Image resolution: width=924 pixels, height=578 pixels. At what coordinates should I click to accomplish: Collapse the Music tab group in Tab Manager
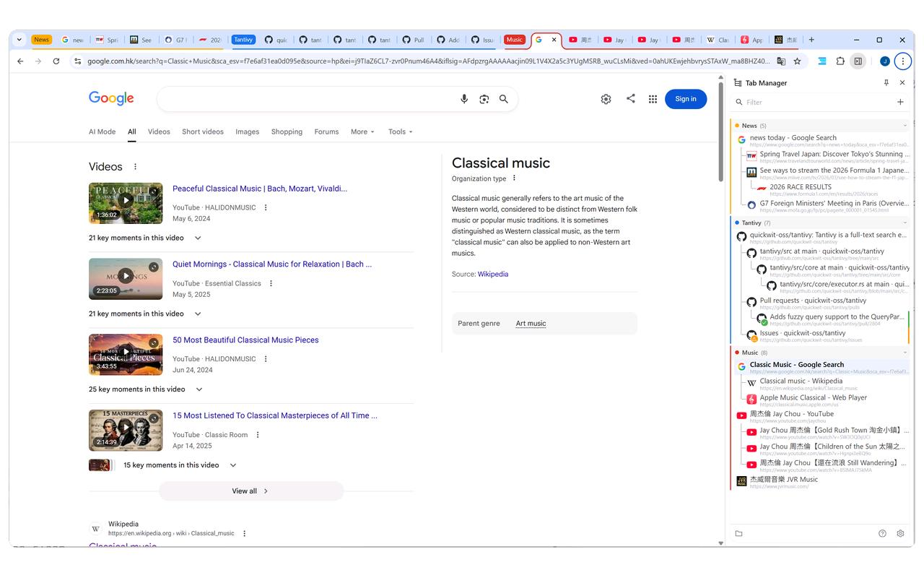coord(905,353)
